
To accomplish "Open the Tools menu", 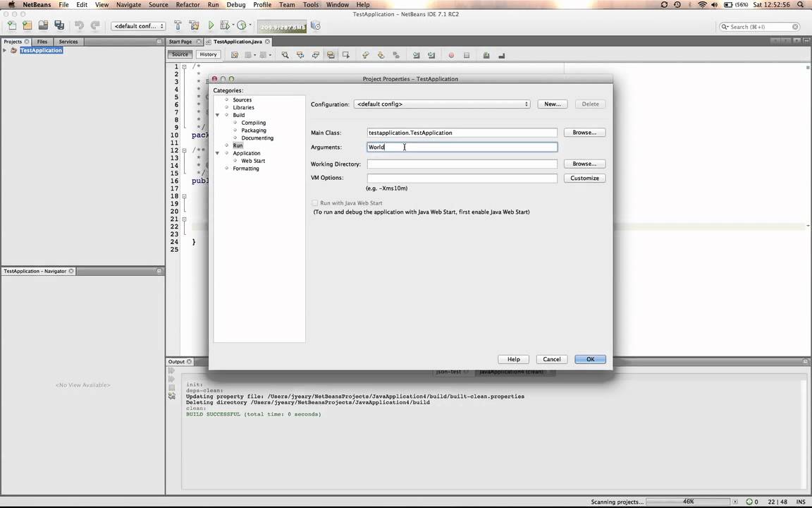I will point(311,5).
